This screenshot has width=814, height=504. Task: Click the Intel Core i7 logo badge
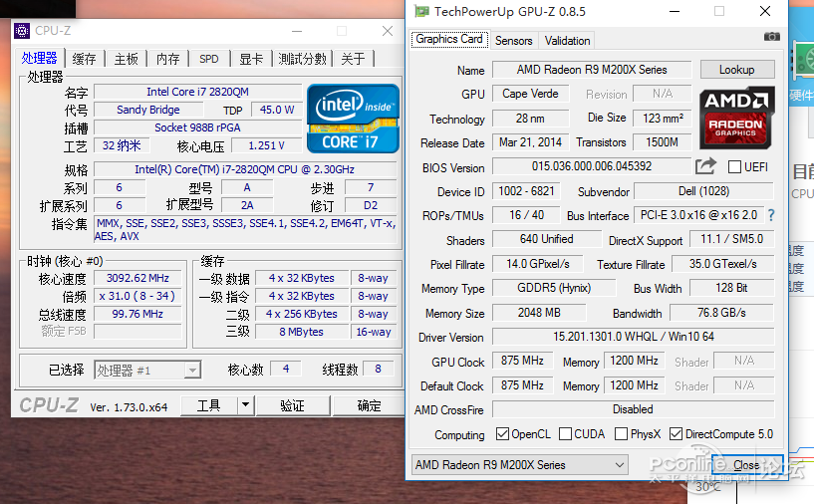(353, 119)
